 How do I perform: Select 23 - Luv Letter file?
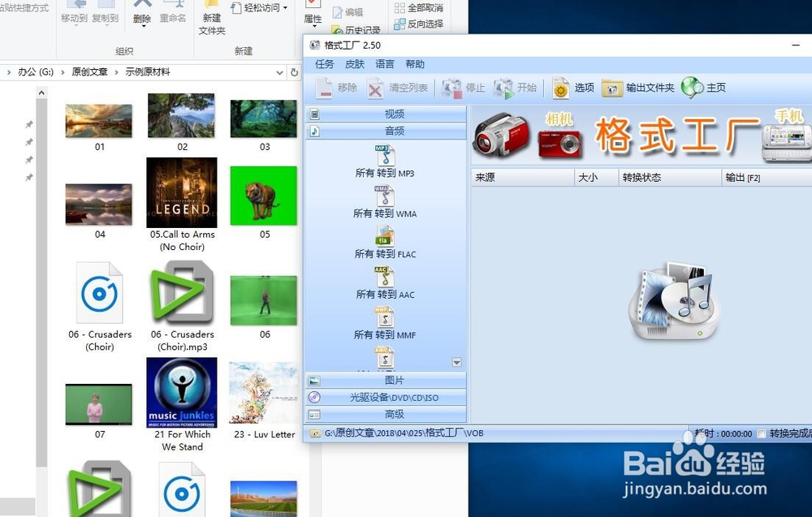click(x=264, y=393)
